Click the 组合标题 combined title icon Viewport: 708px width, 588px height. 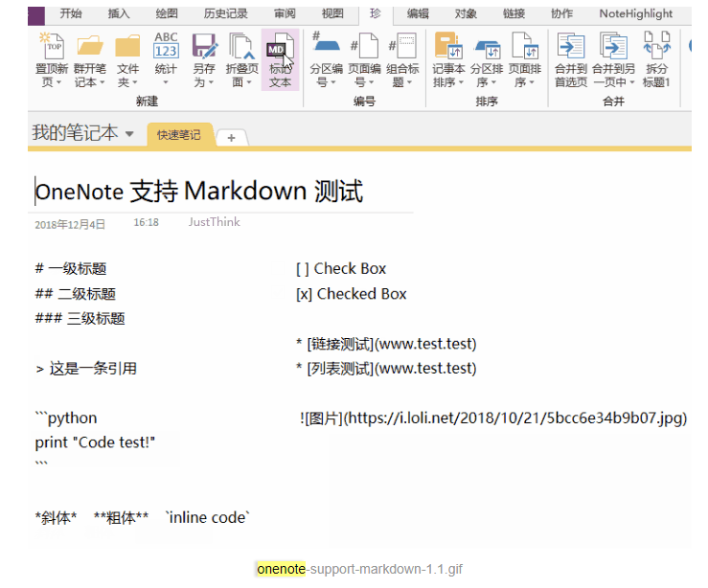click(402, 45)
